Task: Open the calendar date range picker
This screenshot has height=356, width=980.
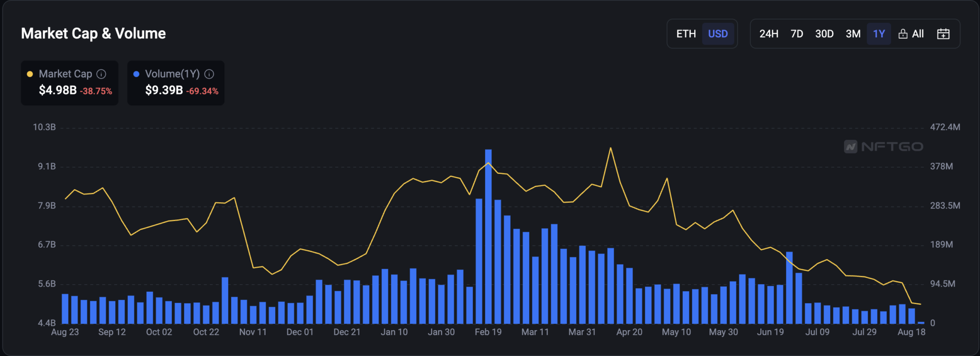Action: tap(943, 34)
